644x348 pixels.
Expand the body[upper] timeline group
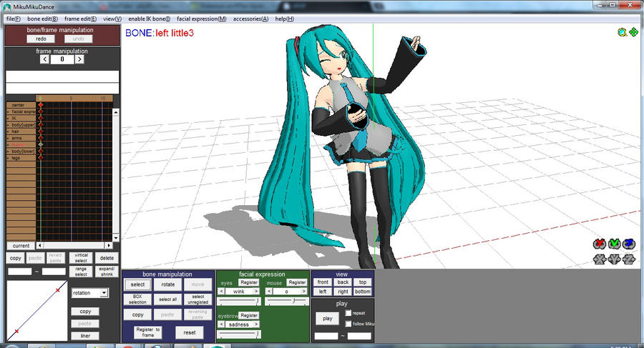(x=8, y=125)
